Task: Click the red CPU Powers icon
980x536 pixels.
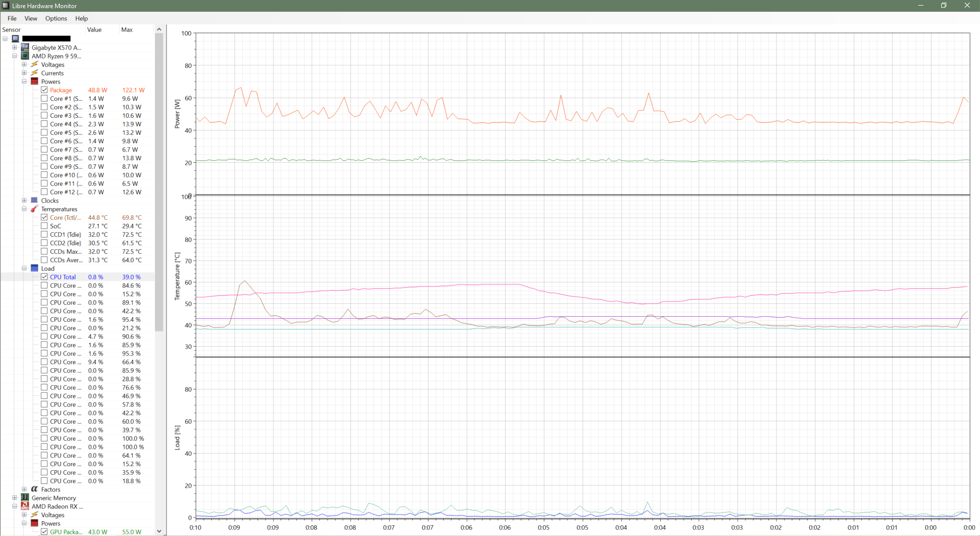Action: (x=34, y=82)
